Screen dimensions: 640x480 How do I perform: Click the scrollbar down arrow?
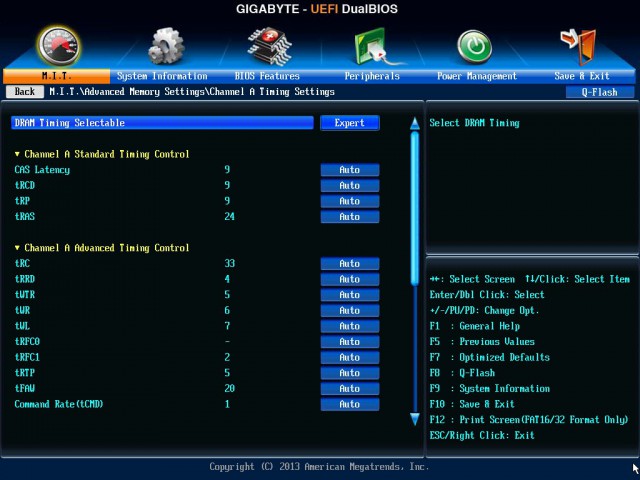click(415, 419)
